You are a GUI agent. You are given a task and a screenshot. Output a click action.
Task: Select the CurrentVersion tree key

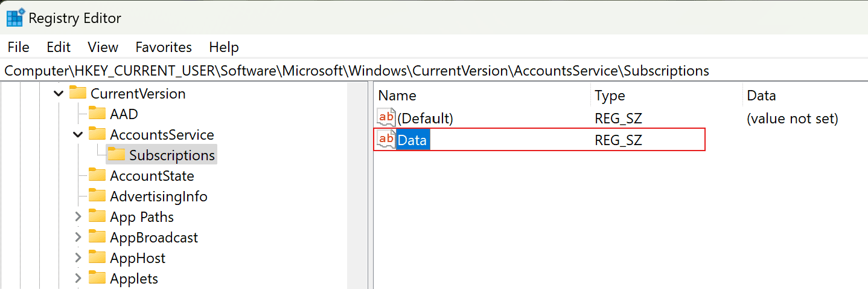coord(138,94)
